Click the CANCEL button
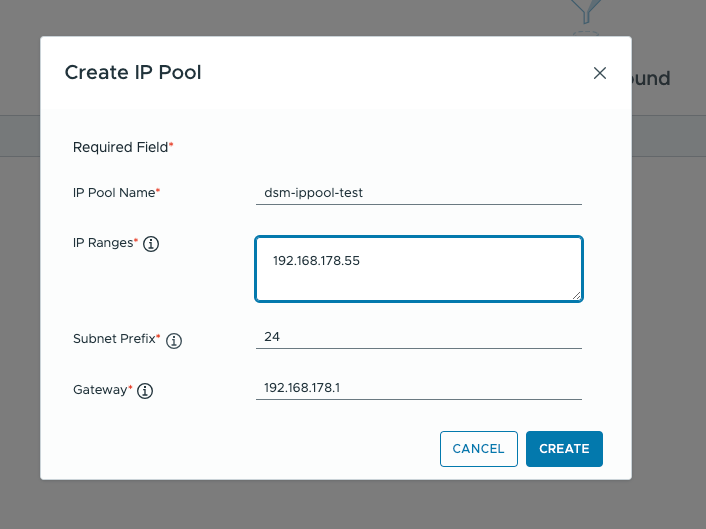This screenshot has width=706, height=529. point(479,449)
